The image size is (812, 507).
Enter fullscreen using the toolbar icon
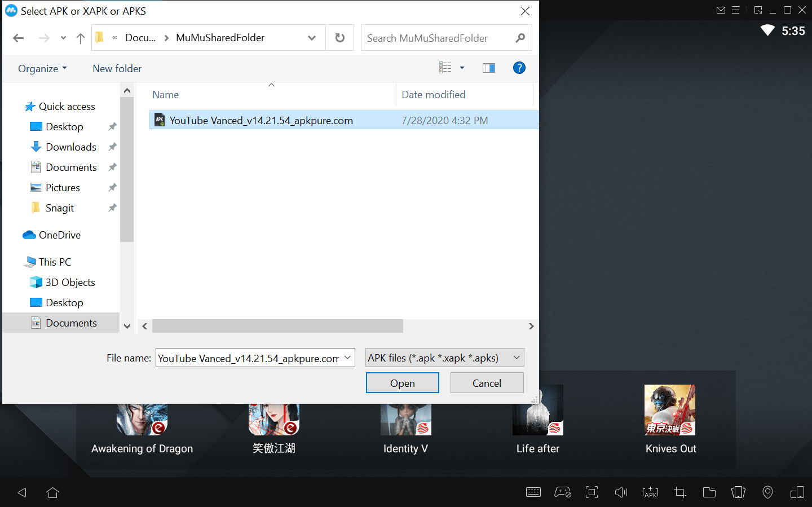tap(592, 492)
